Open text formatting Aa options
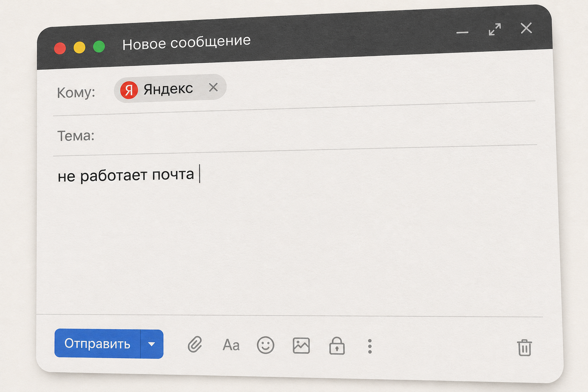The height and width of the screenshot is (392, 588). click(231, 345)
